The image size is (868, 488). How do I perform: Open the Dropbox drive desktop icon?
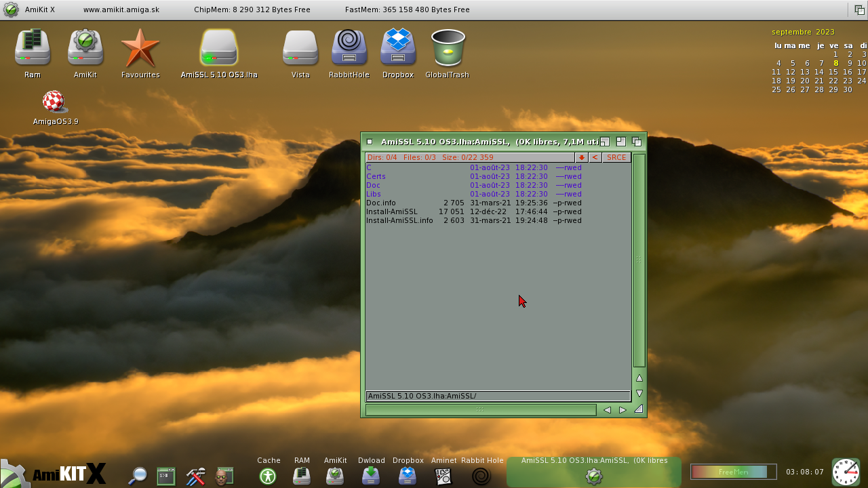coord(398,47)
